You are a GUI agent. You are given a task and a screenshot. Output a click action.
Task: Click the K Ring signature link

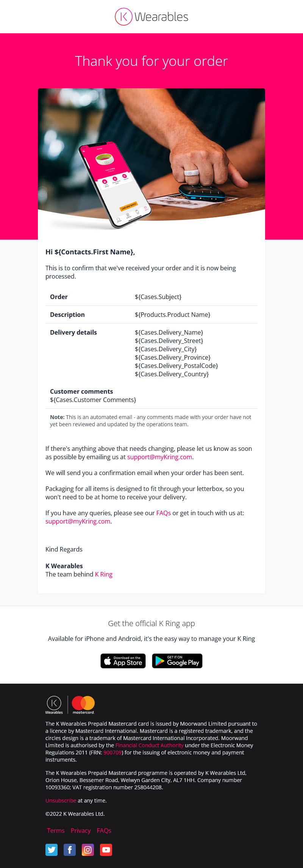coord(104,574)
